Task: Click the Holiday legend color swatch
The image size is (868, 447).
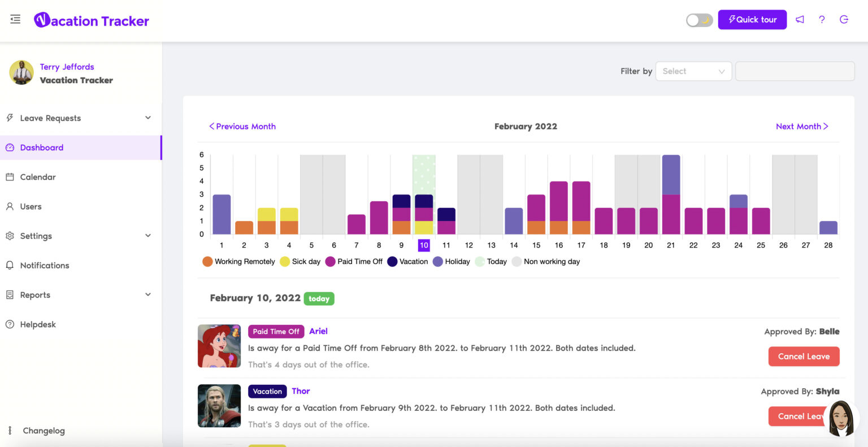Action: (437, 262)
